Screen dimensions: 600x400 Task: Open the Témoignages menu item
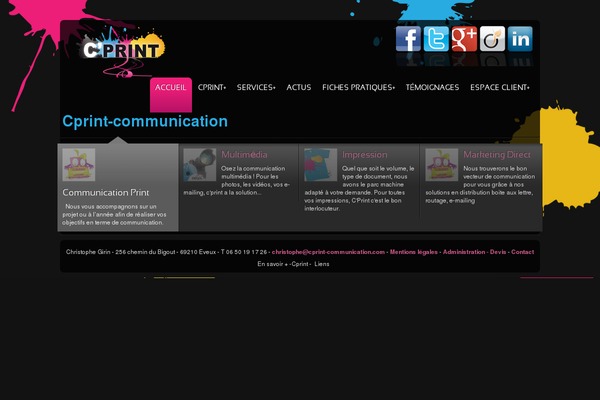coord(432,88)
